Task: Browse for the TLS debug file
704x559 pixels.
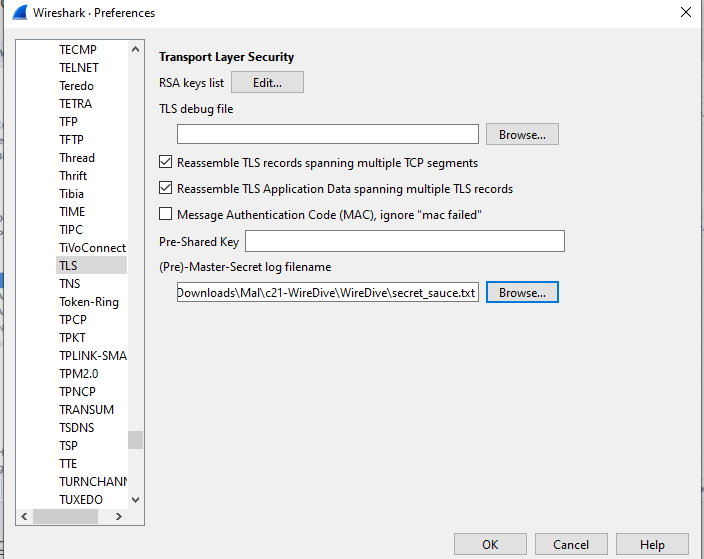Action: (x=522, y=134)
